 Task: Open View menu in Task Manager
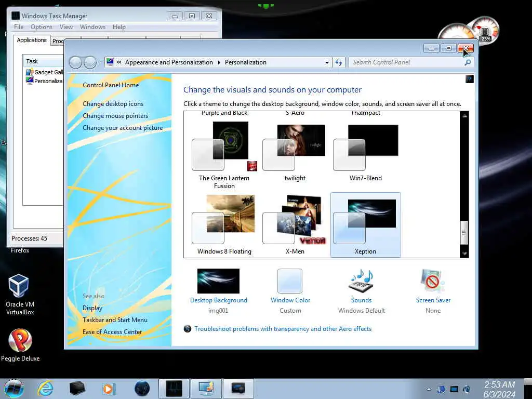(x=66, y=27)
